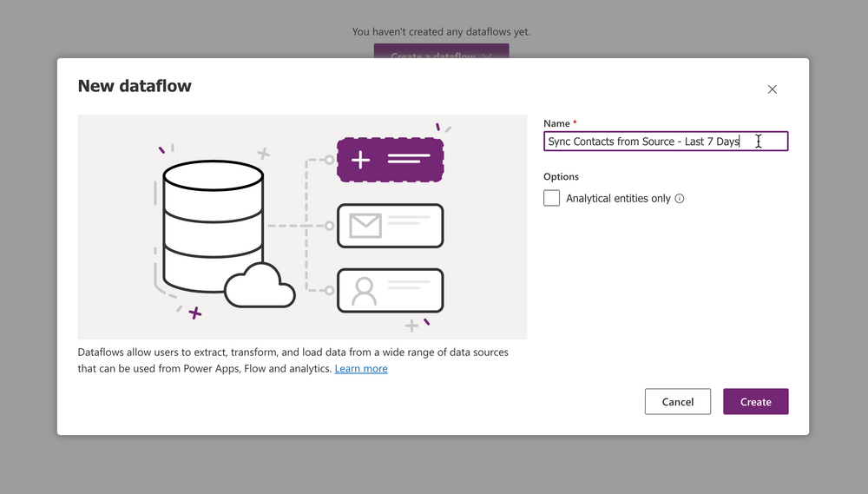Cancel the new dataflow dialog
Viewport: 868px width, 494px height.
(x=678, y=401)
